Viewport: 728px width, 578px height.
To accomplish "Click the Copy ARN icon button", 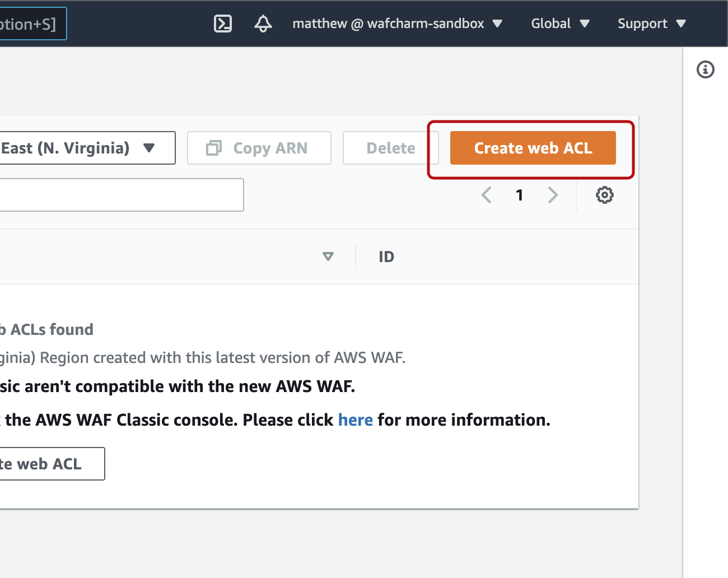I will pos(259,148).
